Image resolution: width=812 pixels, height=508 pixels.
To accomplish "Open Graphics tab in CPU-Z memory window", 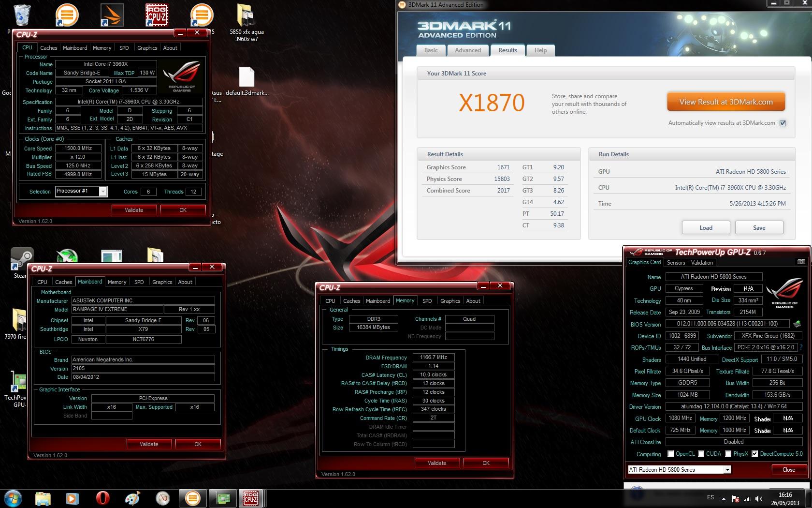I will (450, 301).
